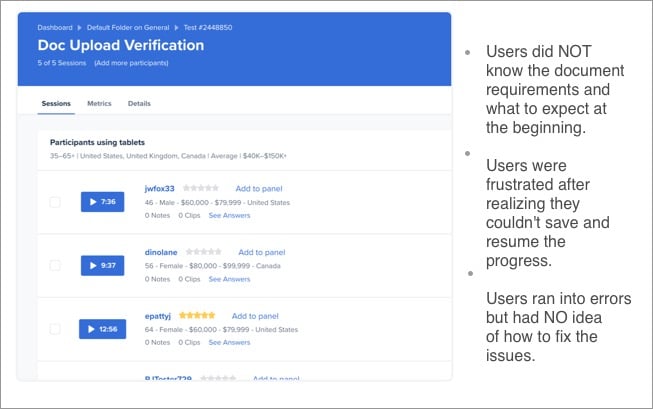
Task: Change epattyj's five-star gold rating
Action: pos(197,316)
